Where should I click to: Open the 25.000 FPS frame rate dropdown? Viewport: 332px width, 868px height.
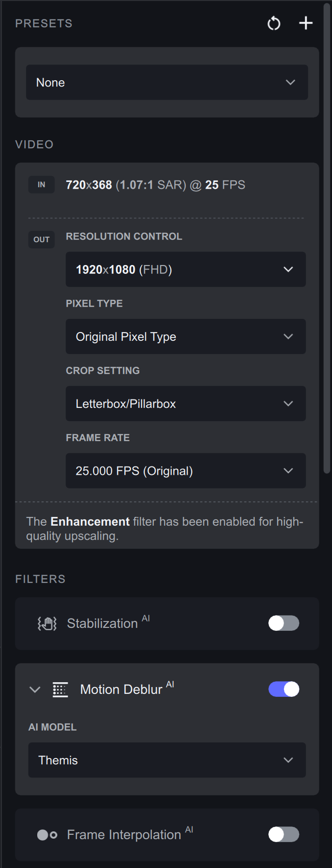(186, 470)
